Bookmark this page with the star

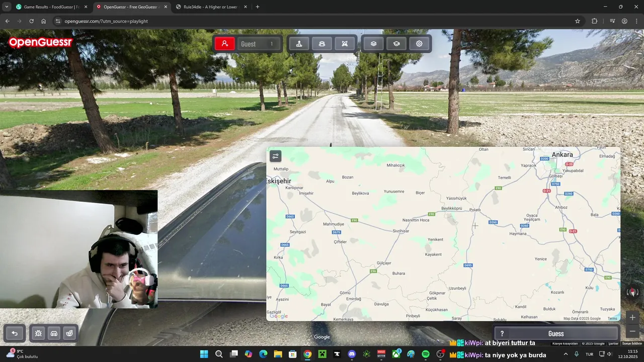click(x=578, y=21)
